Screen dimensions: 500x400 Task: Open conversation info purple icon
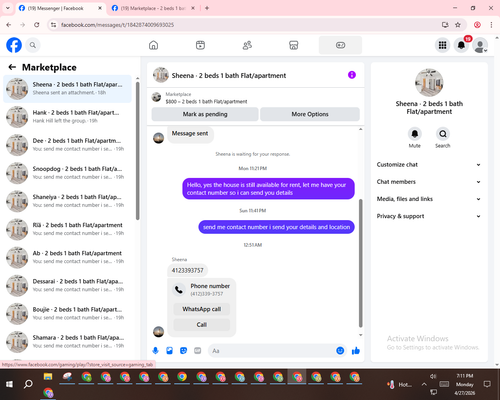pos(352,75)
